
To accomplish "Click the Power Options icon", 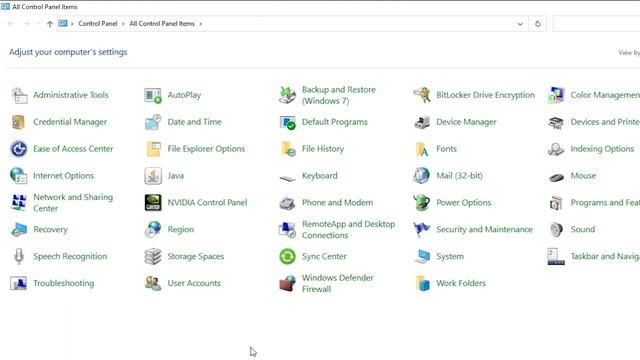I will pyautogui.click(x=422, y=203).
